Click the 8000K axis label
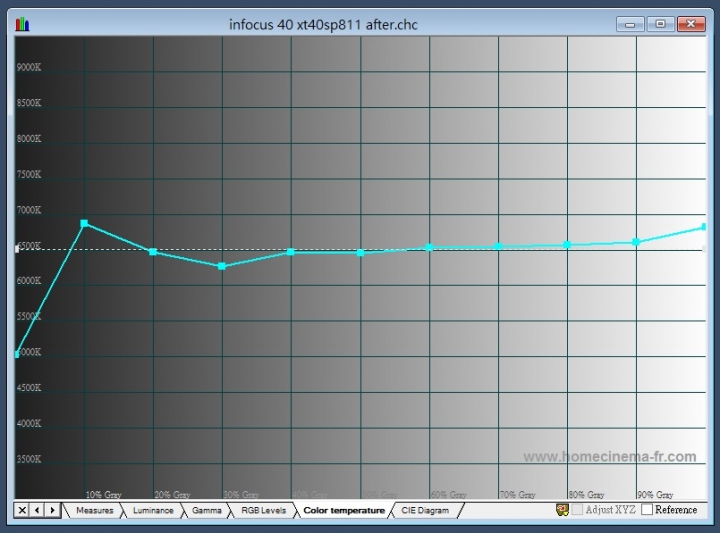The width and height of the screenshot is (720, 533). coord(29,138)
